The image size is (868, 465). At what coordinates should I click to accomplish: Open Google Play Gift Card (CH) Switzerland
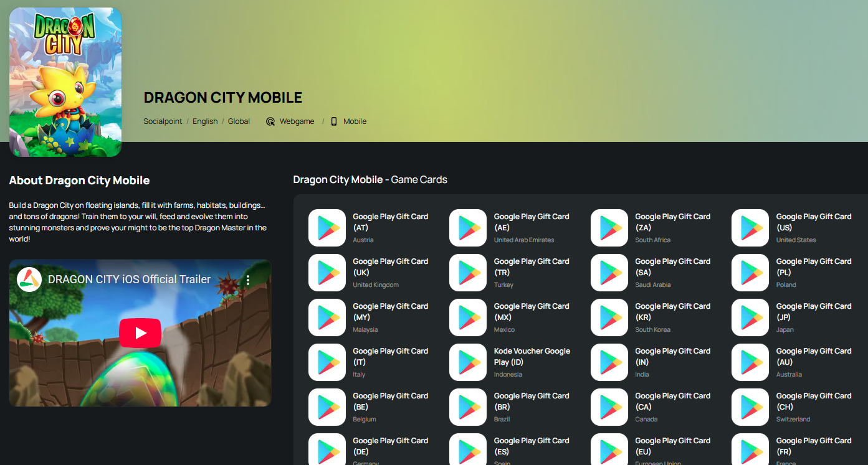813,402
